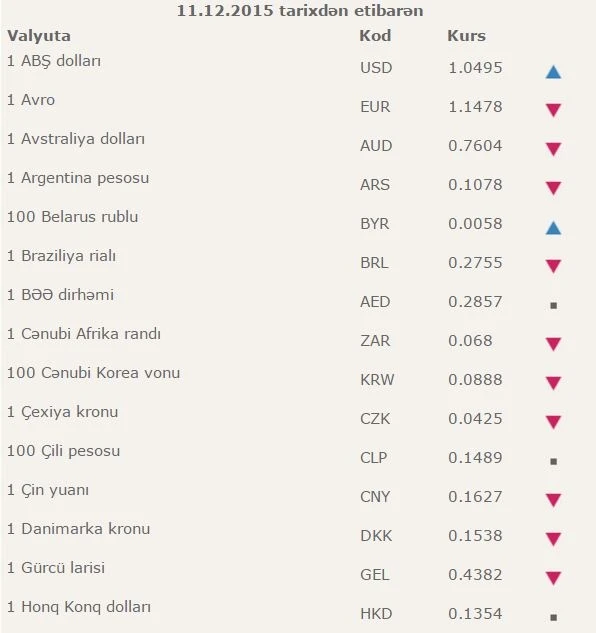Click the 1 Avro currency name

point(31,100)
